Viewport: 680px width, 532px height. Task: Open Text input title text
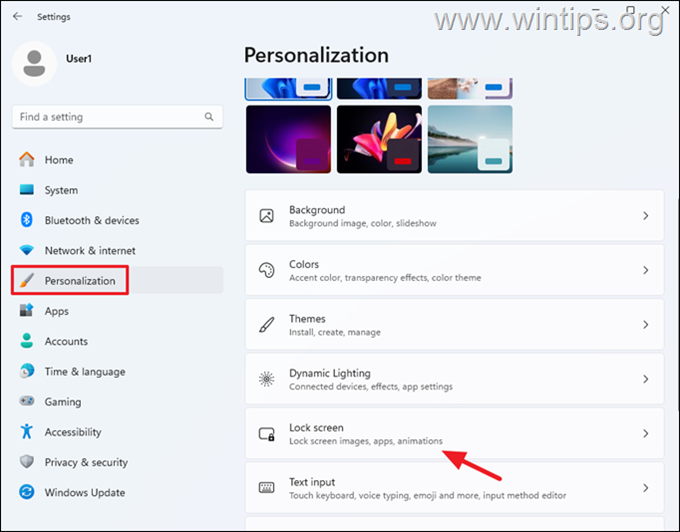[312, 482]
